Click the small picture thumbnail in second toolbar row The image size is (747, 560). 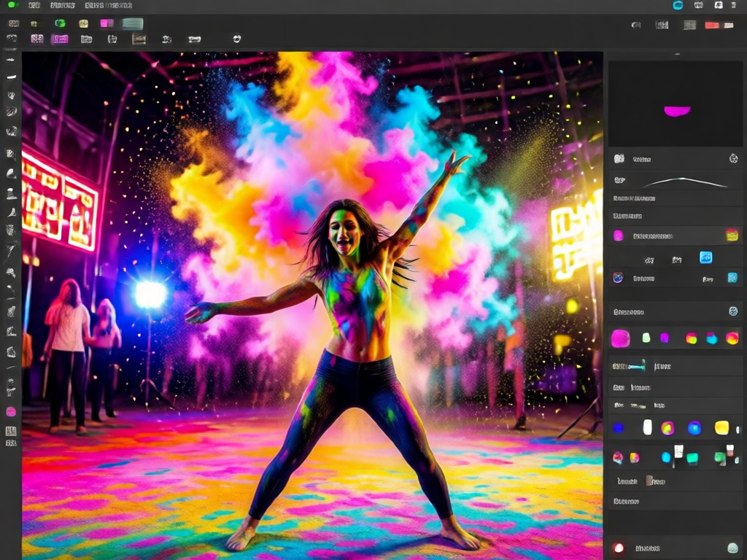tap(139, 39)
